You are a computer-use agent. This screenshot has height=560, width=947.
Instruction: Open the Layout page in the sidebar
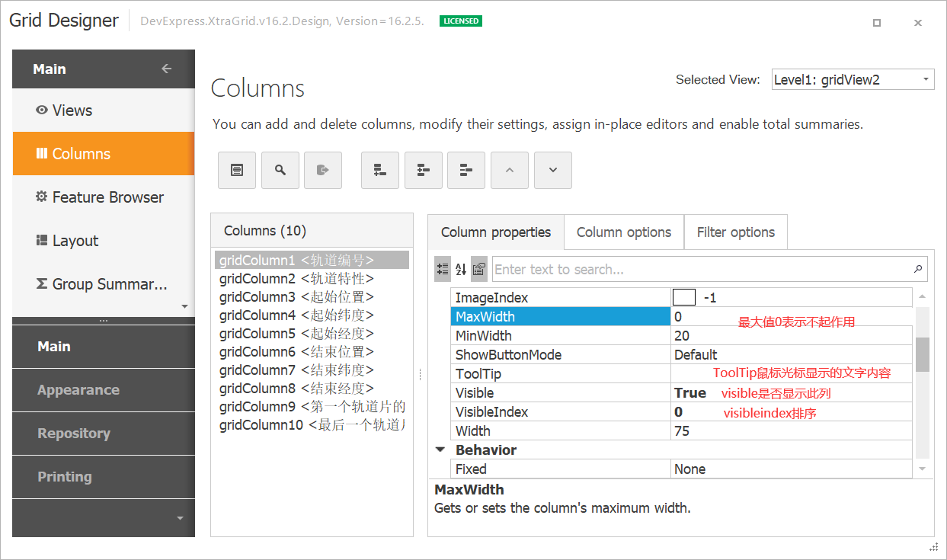(104, 241)
